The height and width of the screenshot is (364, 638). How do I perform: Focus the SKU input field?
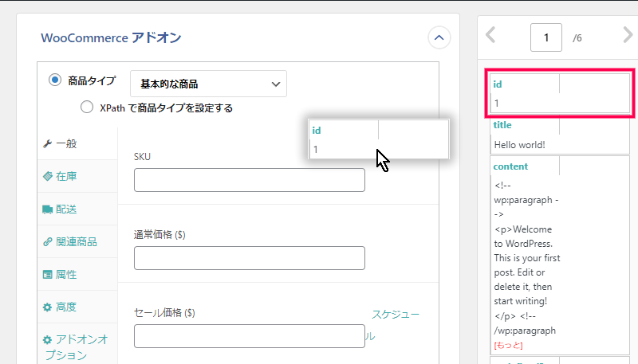(x=250, y=180)
